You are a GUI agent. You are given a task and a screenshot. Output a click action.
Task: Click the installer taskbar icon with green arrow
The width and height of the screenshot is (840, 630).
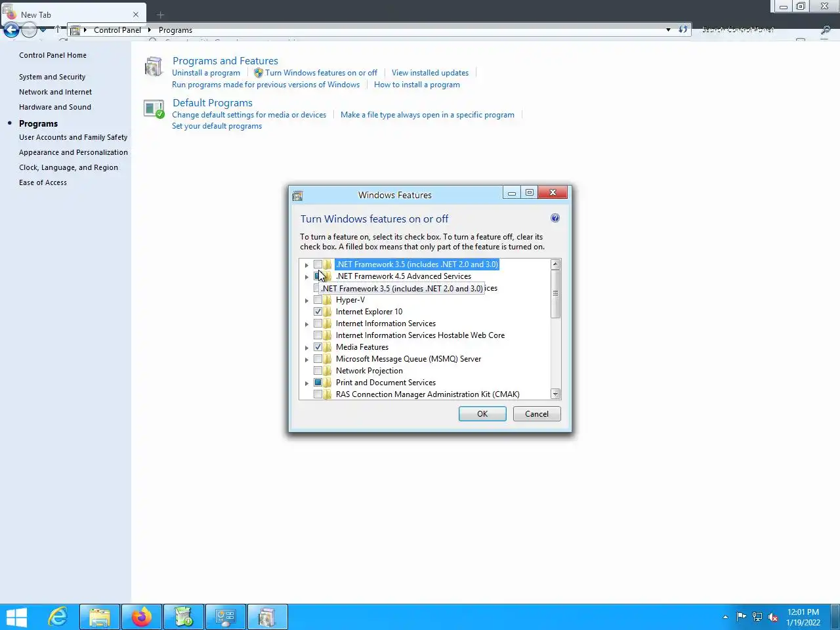coord(184,617)
